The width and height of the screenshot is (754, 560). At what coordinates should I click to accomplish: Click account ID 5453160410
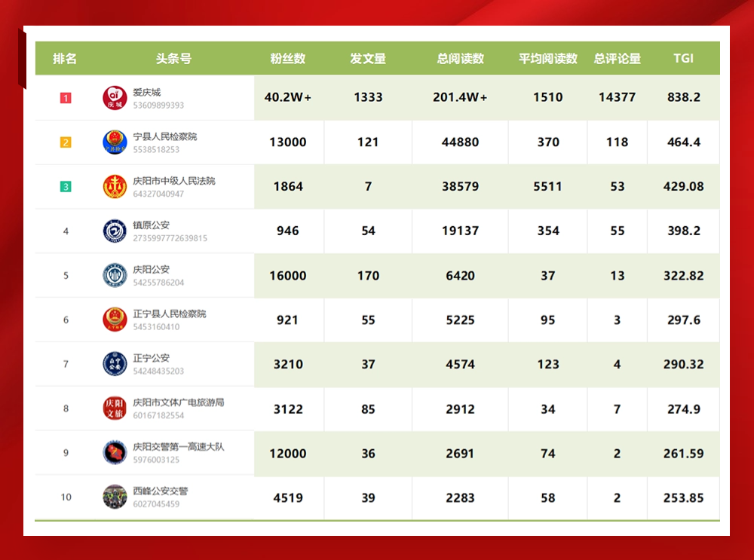tap(156, 327)
